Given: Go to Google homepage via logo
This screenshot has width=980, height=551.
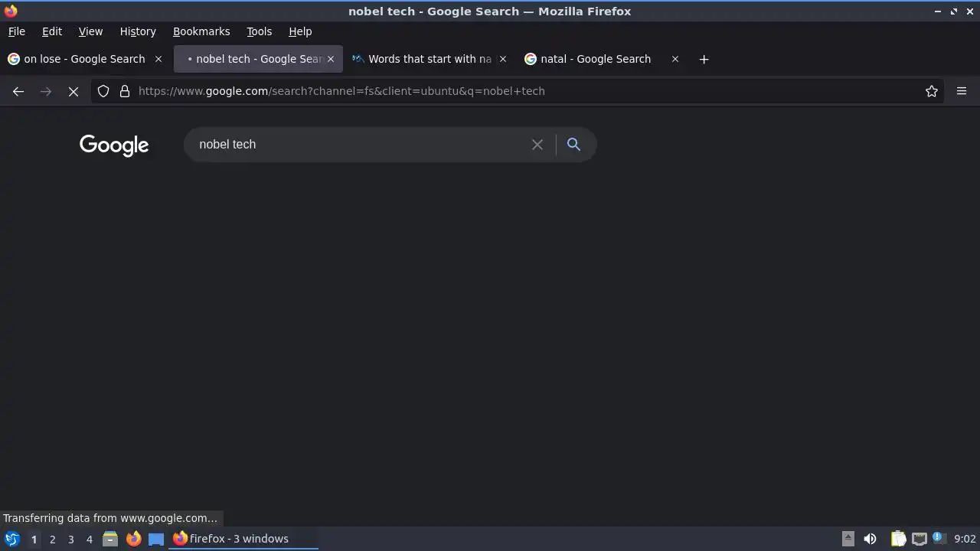Looking at the screenshot, I should (x=114, y=145).
